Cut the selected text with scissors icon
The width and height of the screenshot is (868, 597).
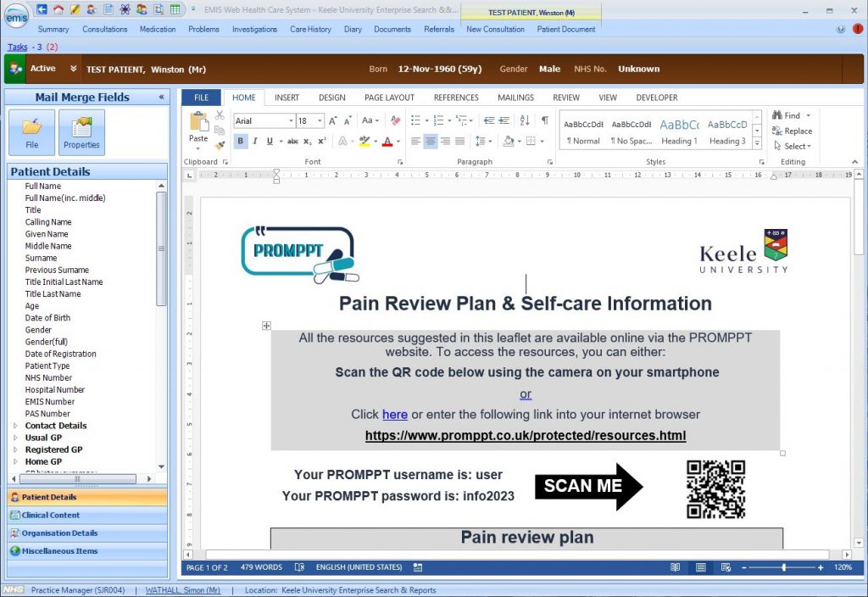220,115
